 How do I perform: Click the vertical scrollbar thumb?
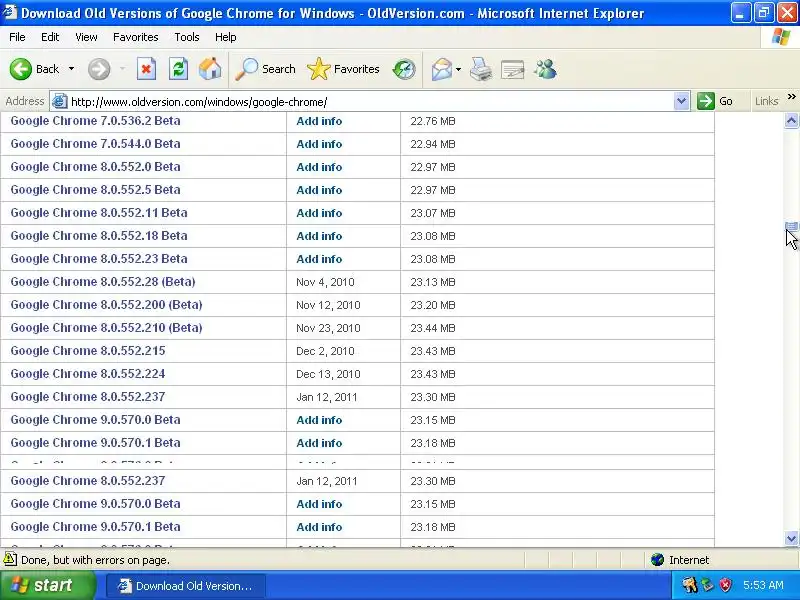pyautogui.click(x=791, y=227)
